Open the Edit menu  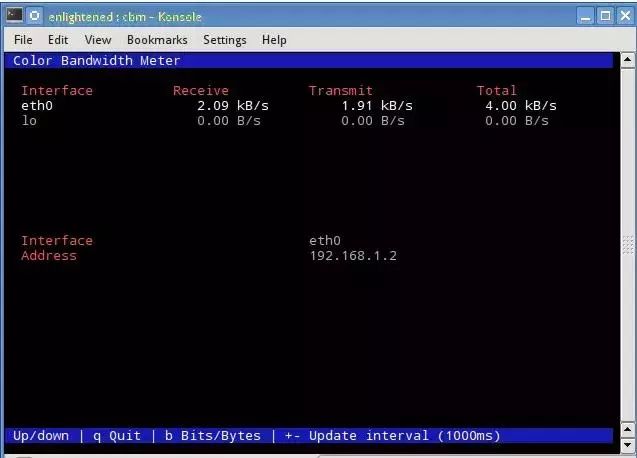point(58,40)
